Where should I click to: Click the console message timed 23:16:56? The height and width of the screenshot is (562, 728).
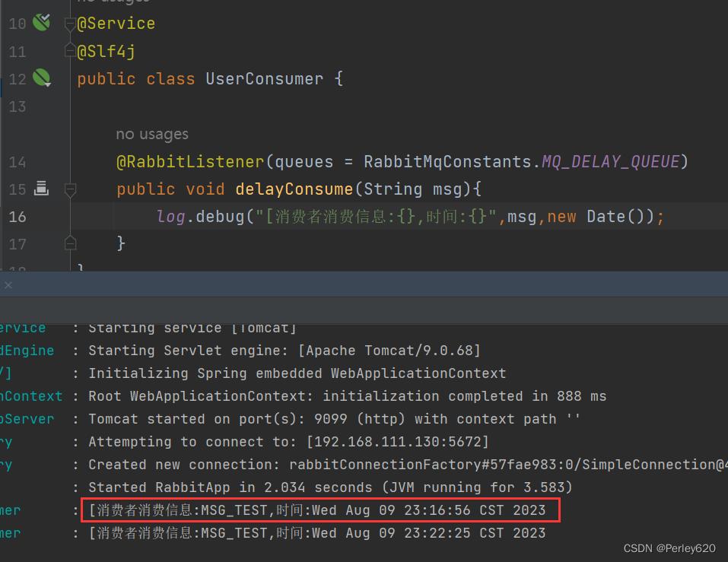coord(317,510)
